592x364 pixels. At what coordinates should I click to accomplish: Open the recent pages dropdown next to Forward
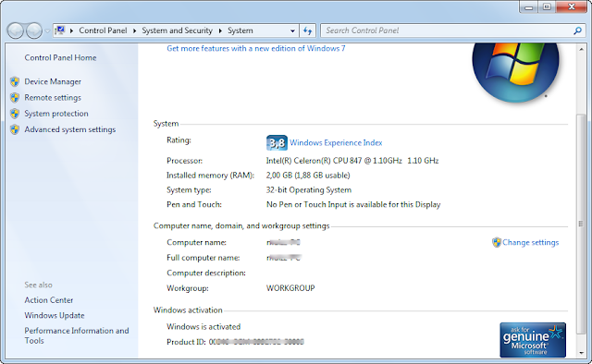click(47, 30)
